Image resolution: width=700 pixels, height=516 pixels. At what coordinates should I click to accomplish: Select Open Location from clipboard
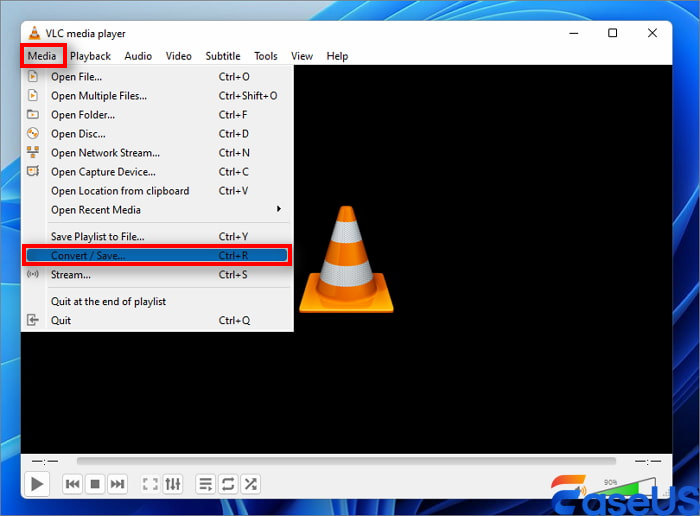pos(157,191)
